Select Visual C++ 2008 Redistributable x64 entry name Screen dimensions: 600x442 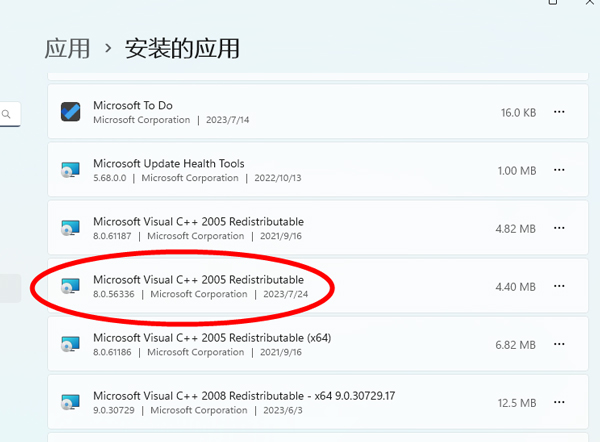244,395
